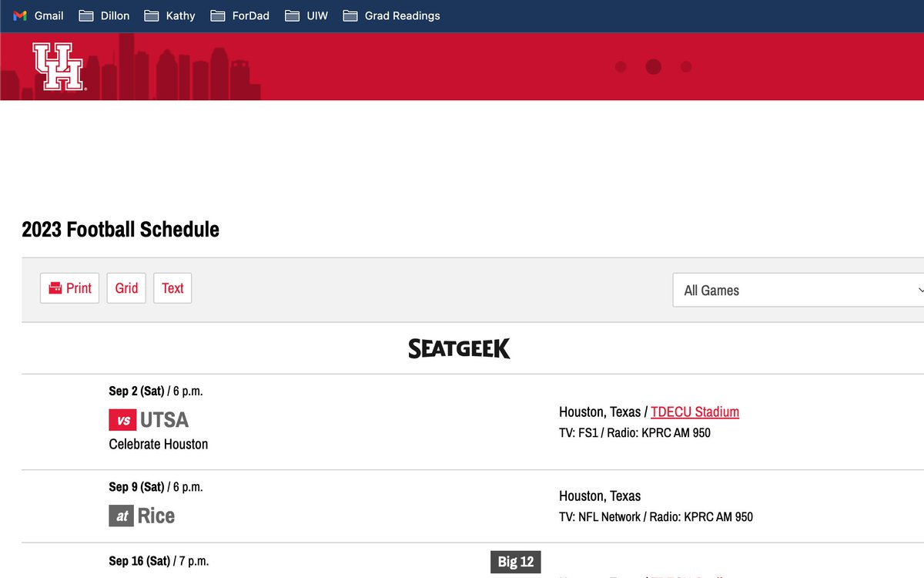Click the UH Cougars logo
Image resolution: width=924 pixels, height=578 pixels.
58,67
